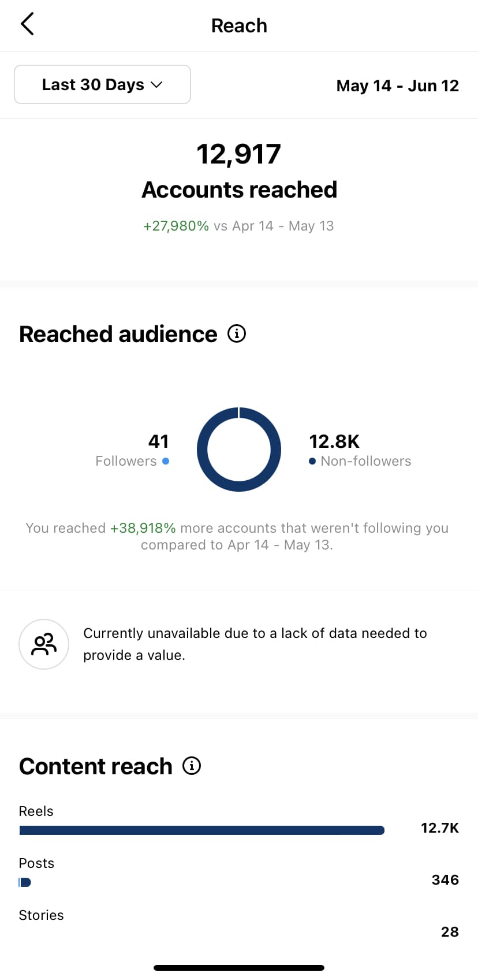Click the back arrow to leave Reach insights
This screenshot has height=980, width=478.
click(x=27, y=24)
